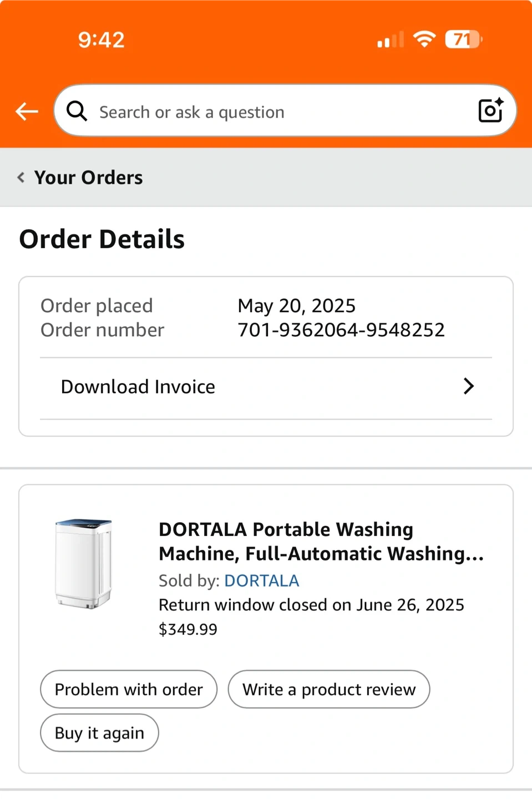
Task: Tap the battery level indicator
Action: pos(463,39)
